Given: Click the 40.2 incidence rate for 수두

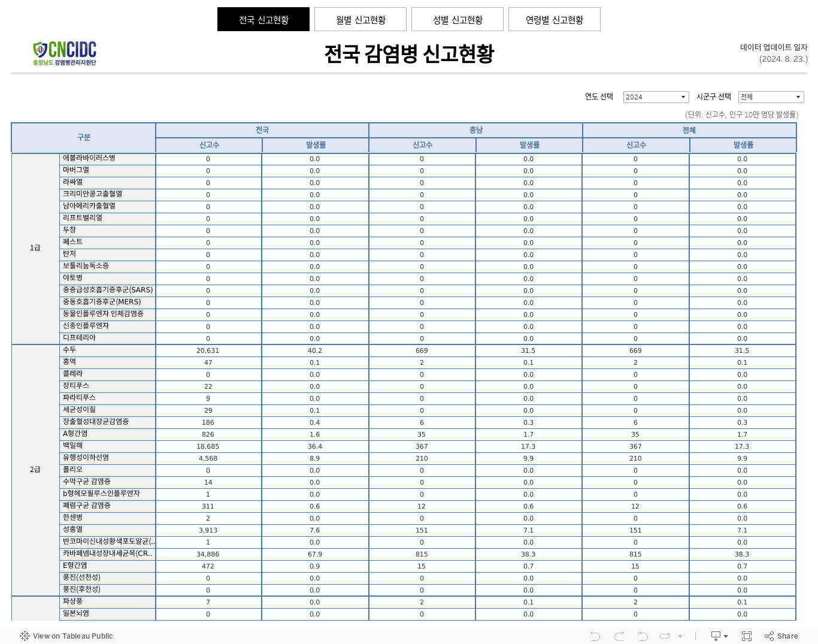Looking at the screenshot, I should click(x=314, y=350).
